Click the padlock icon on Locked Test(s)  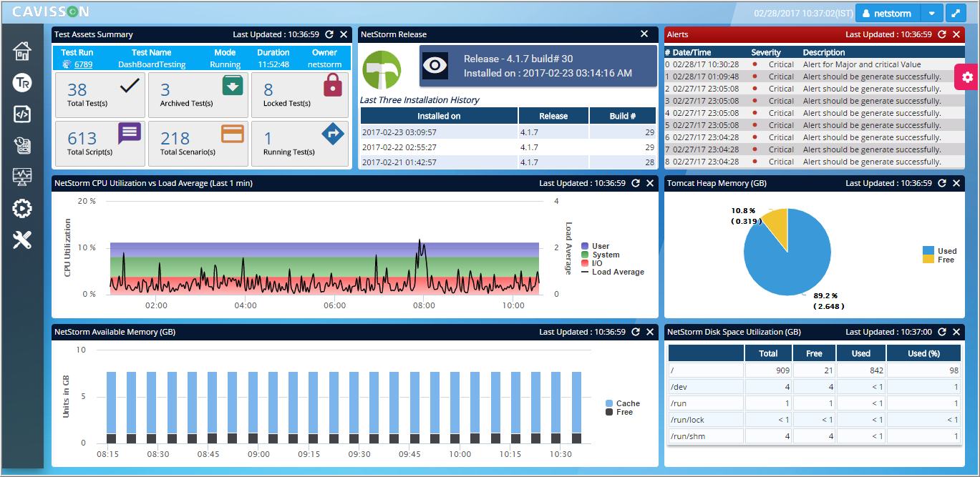click(334, 86)
